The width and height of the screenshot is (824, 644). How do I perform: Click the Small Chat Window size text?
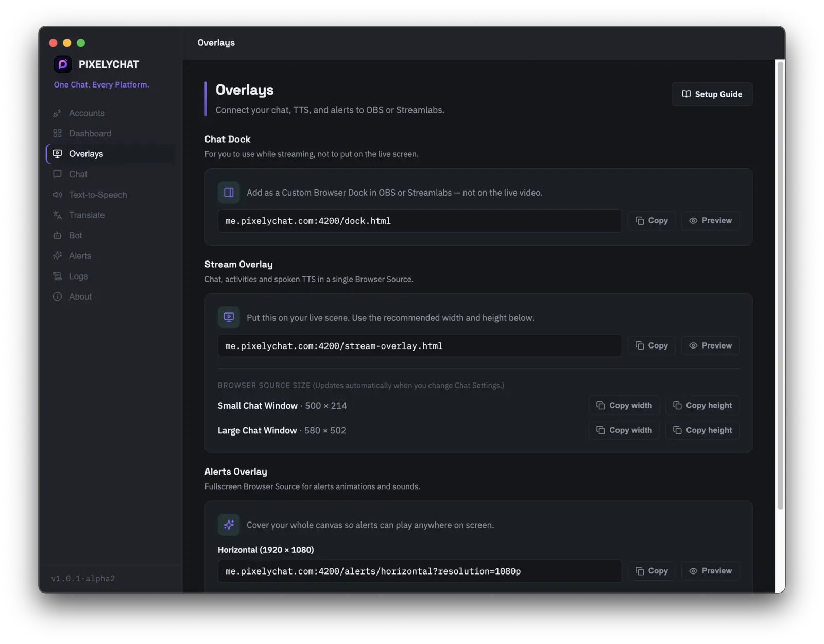tap(282, 406)
